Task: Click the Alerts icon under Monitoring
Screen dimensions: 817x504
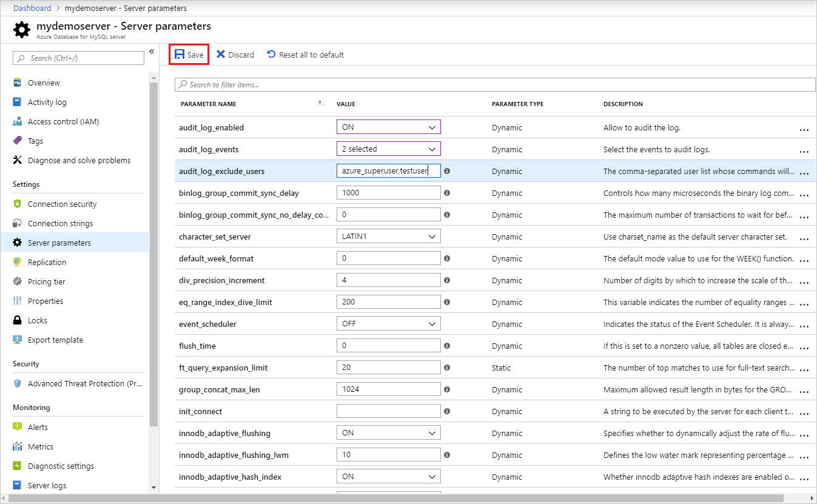Action: click(18, 427)
